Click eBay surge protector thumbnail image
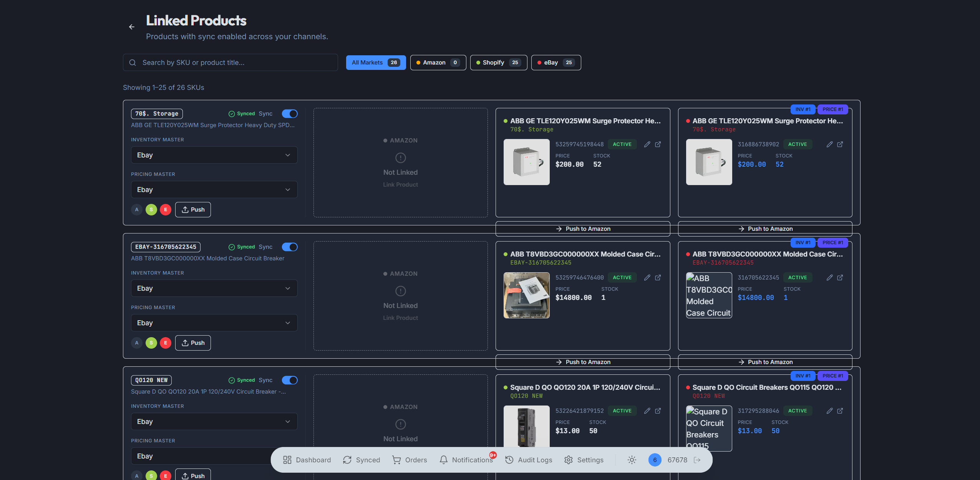 tap(709, 162)
